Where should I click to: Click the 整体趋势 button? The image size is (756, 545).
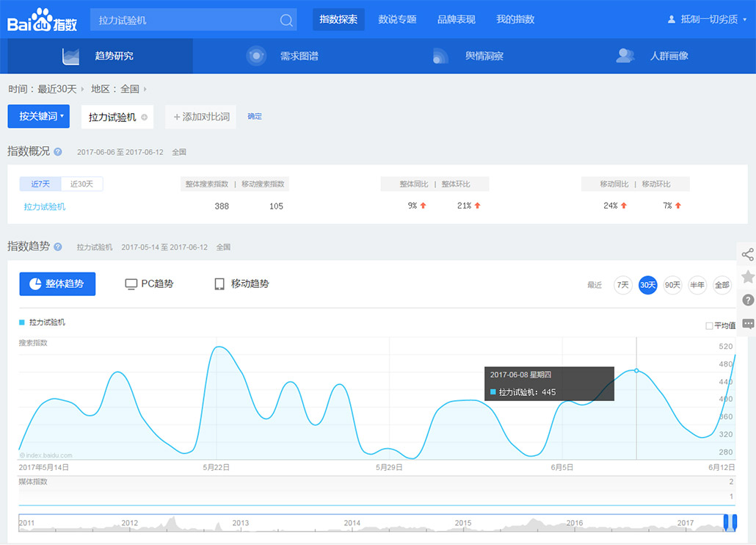tap(57, 284)
